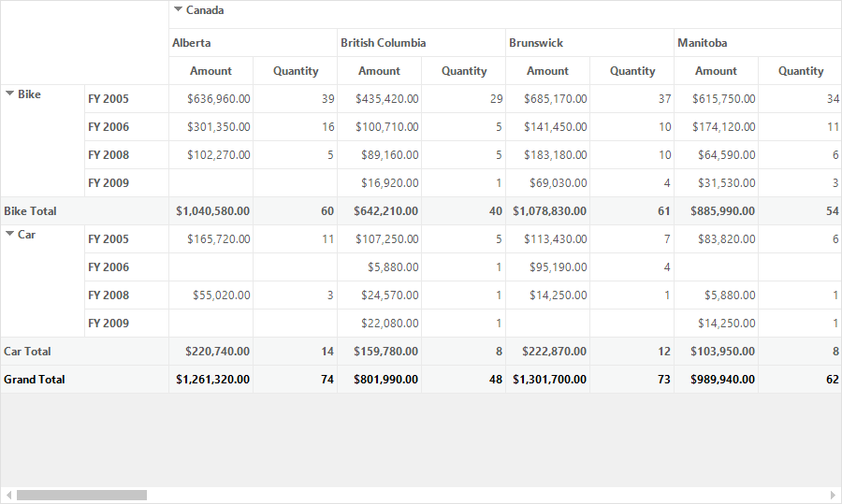
Task: Click the horizontal scrollbar thumb
Action: pos(81,495)
